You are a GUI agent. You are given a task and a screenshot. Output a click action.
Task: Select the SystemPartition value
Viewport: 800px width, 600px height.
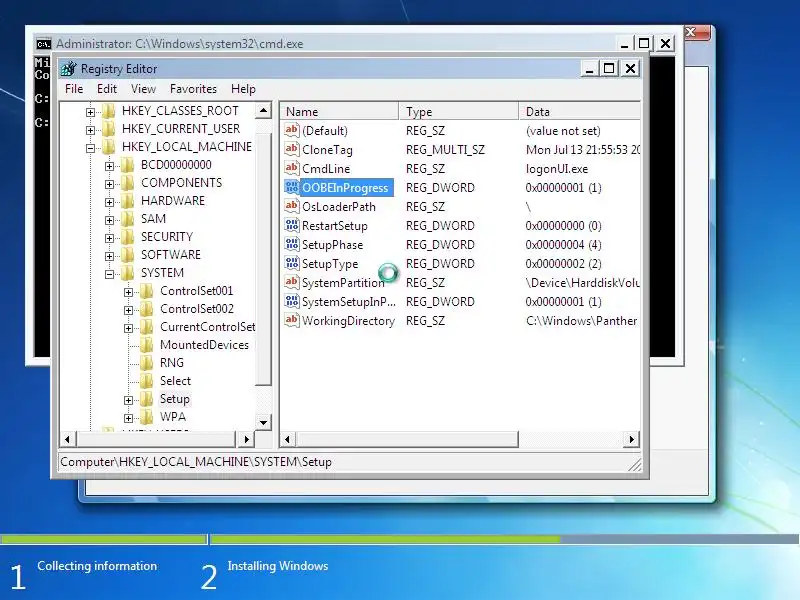[343, 283]
